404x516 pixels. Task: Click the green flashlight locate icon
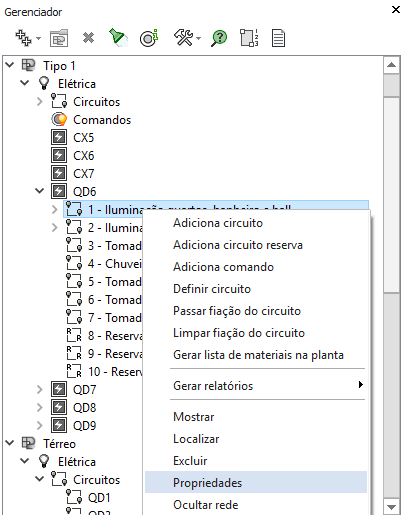(118, 37)
